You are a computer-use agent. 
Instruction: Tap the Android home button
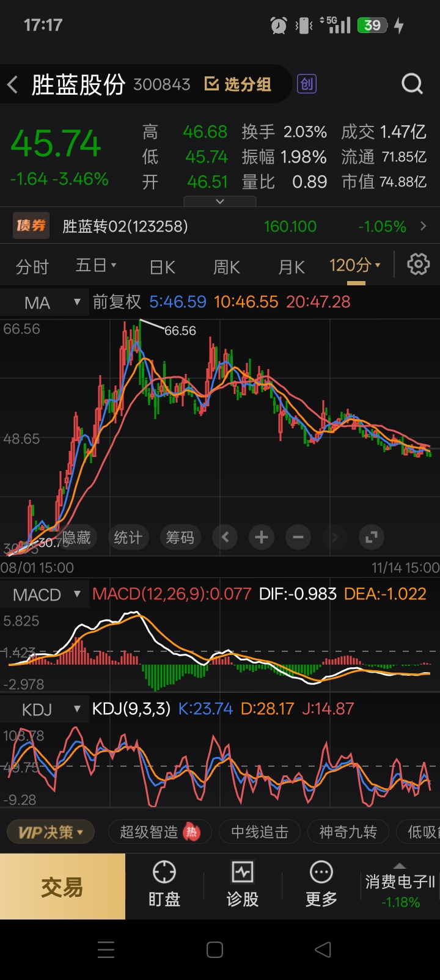coord(215,949)
